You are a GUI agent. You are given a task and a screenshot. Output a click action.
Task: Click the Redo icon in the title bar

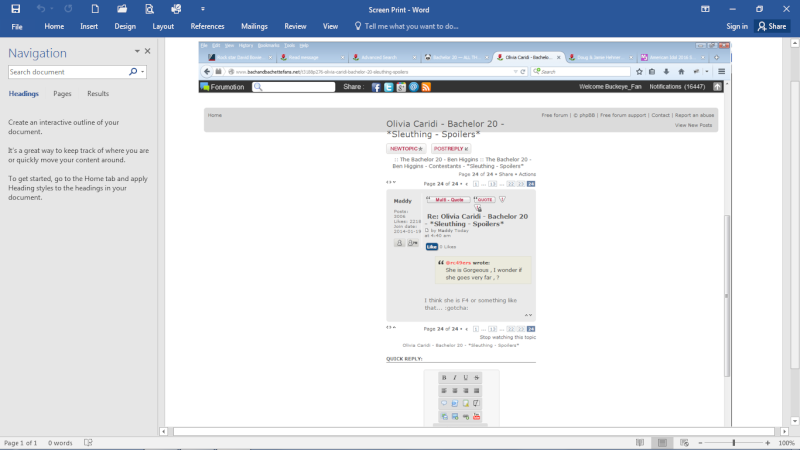tap(68, 9)
